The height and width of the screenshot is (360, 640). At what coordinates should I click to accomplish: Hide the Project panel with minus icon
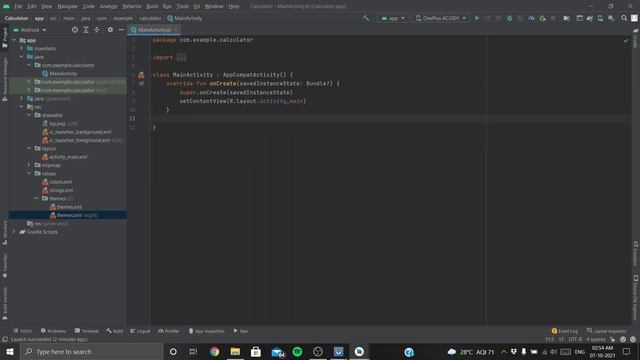(121, 30)
